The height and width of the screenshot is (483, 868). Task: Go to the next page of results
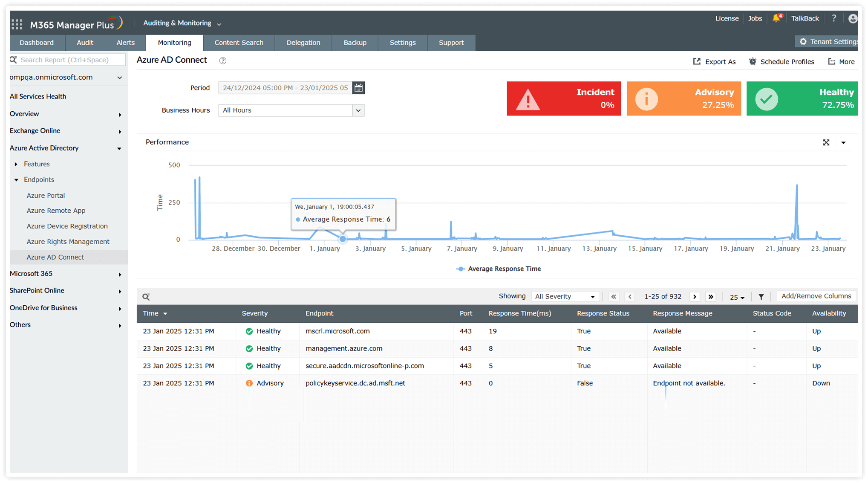click(x=695, y=296)
